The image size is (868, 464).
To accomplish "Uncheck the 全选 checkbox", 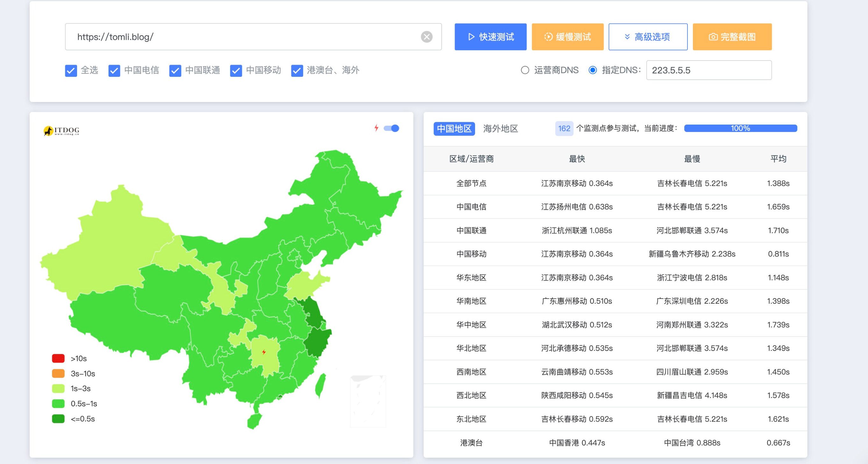I will pos(71,70).
